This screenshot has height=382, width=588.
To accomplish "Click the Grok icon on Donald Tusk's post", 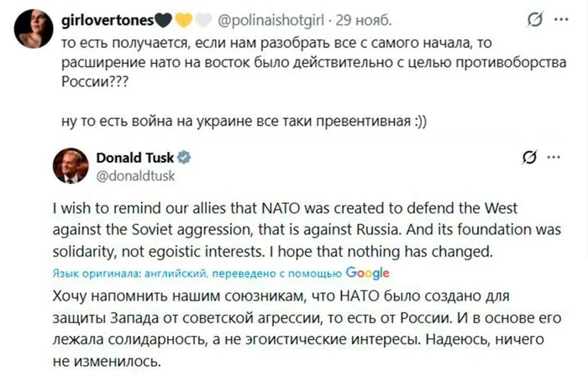I will 529,158.
